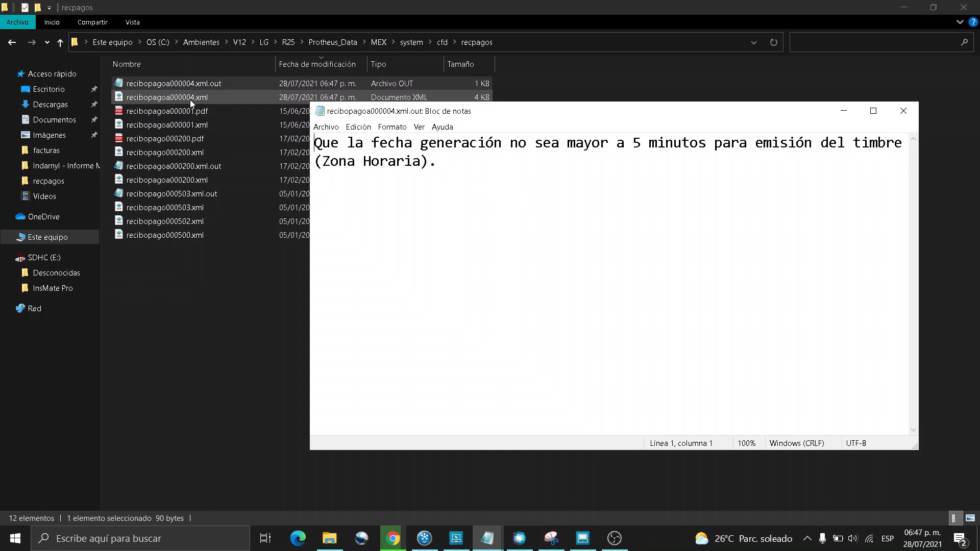Open Task View on the taskbar
The width and height of the screenshot is (980, 551).
click(265, 538)
